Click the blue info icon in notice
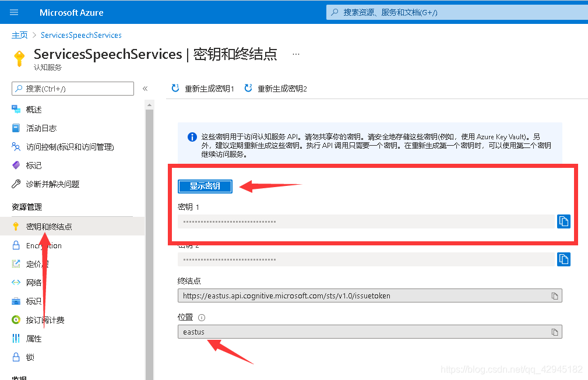588x380 pixels. point(192,137)
